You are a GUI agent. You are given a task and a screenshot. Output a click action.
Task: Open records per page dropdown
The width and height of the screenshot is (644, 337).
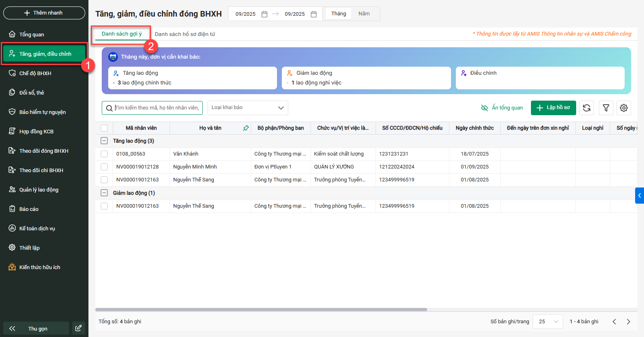point(548,322)
